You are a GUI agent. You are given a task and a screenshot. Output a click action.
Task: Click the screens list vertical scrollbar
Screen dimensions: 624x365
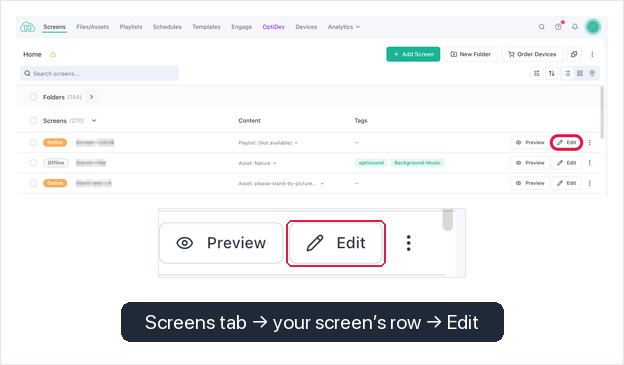point(602,112)
